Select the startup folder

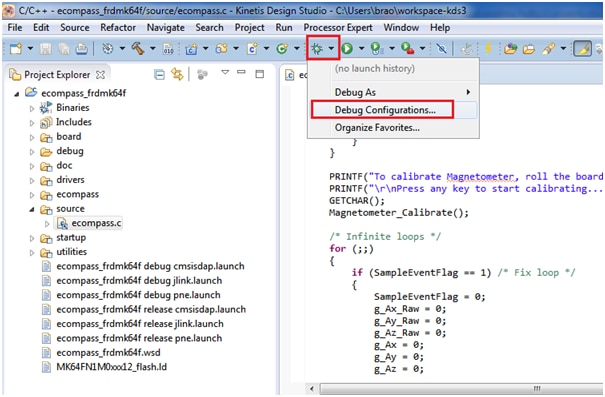click(71, 238)
